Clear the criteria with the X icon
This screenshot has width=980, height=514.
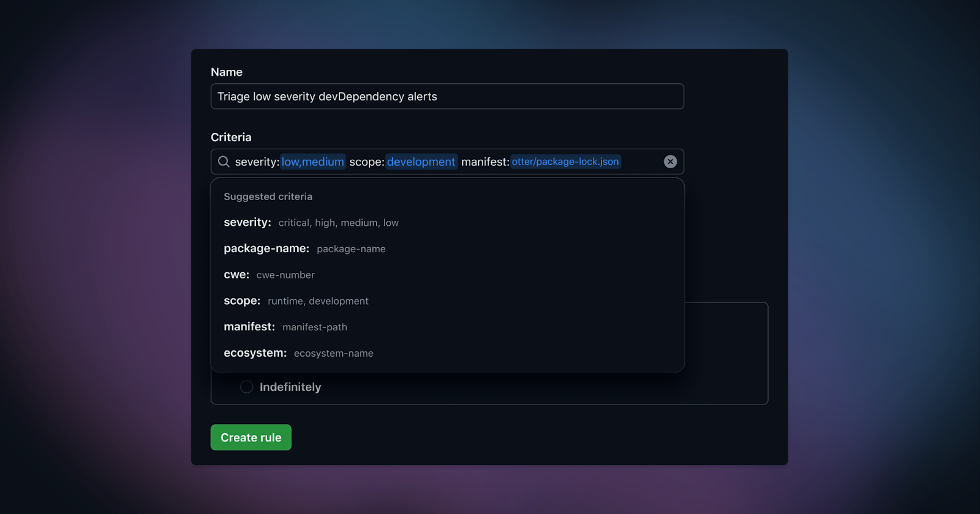(x=670, y=162)
